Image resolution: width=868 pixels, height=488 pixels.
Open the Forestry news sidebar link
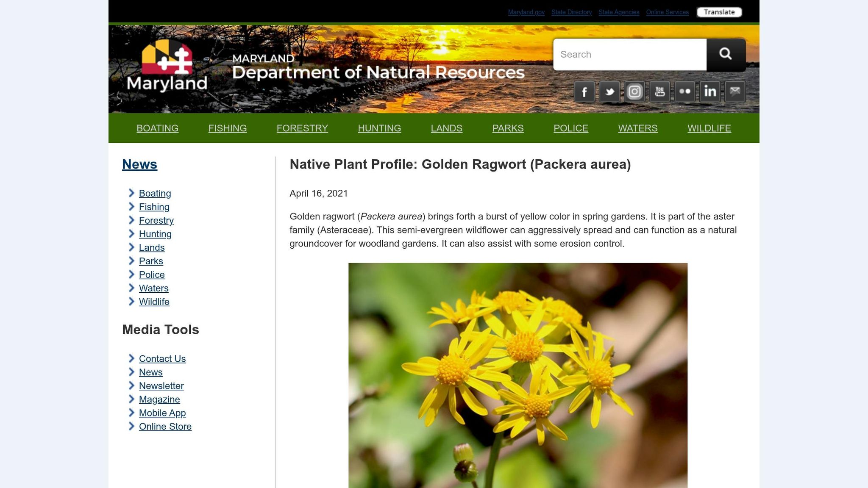coord(156,221)
